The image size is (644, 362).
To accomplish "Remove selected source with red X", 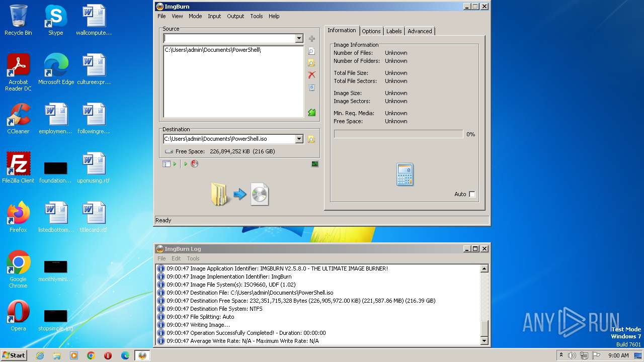I will pos(312,75).
